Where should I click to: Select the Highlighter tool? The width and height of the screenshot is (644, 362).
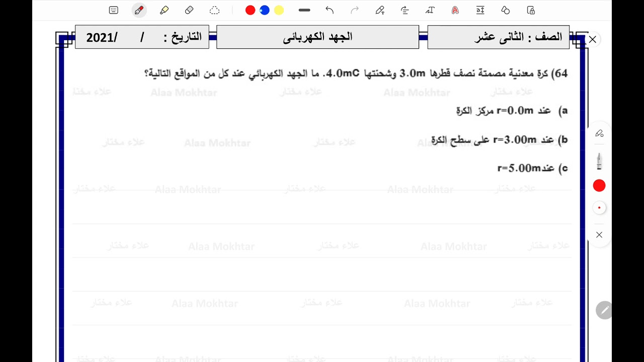tap(164, 10)
